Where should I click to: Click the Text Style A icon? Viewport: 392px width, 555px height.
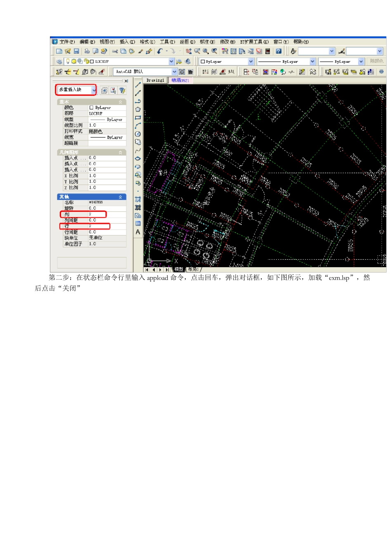pos(293,51)
